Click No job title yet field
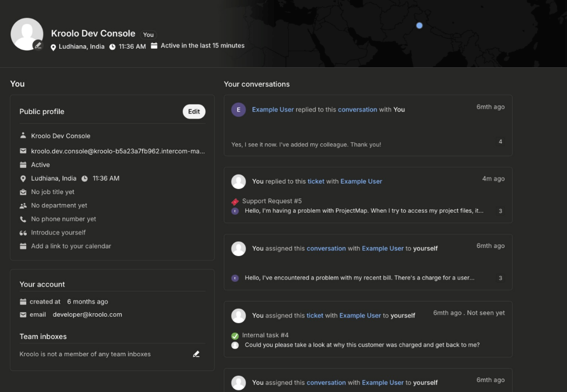 point(52,192)
